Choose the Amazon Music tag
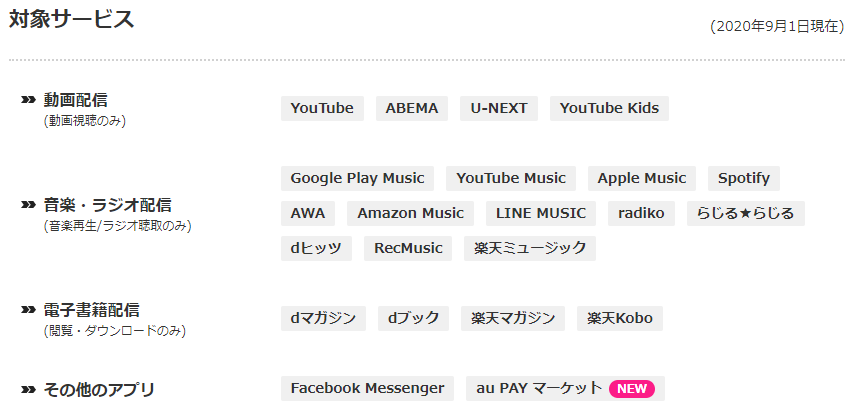Viewport: 858px width, 419px height. tap(410, 213)
